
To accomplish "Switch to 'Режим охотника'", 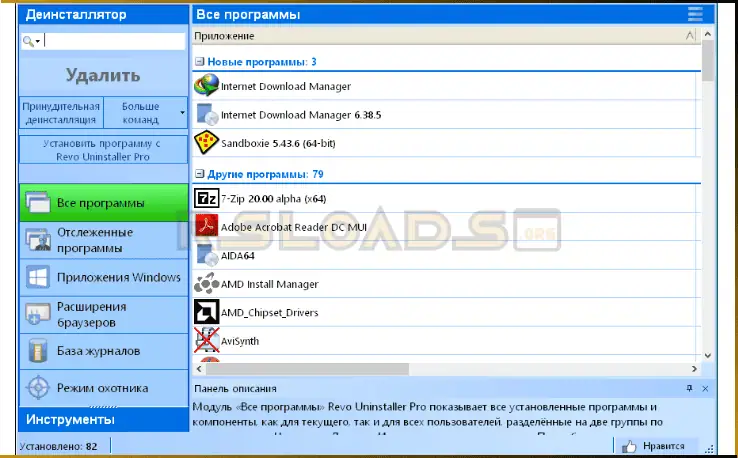I will coord(104,388).
